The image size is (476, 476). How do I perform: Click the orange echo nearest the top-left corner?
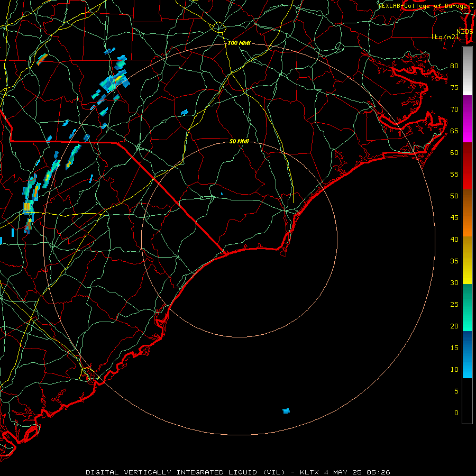pos(42,59)
